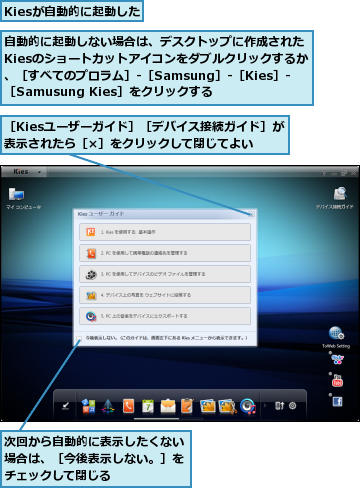
Task: Click the music disc icon in guide 5
Action: tap(91, 316)
